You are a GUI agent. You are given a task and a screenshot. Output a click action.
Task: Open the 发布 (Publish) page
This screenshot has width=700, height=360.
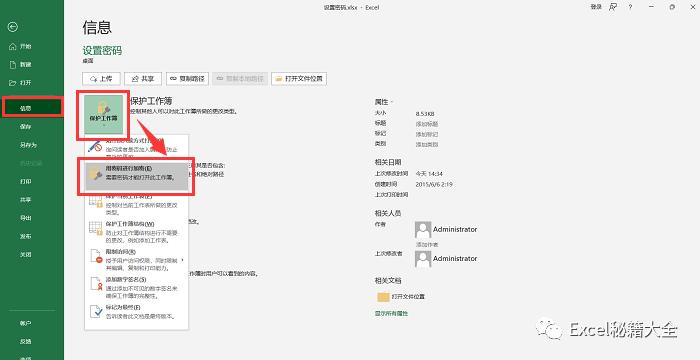25,236
